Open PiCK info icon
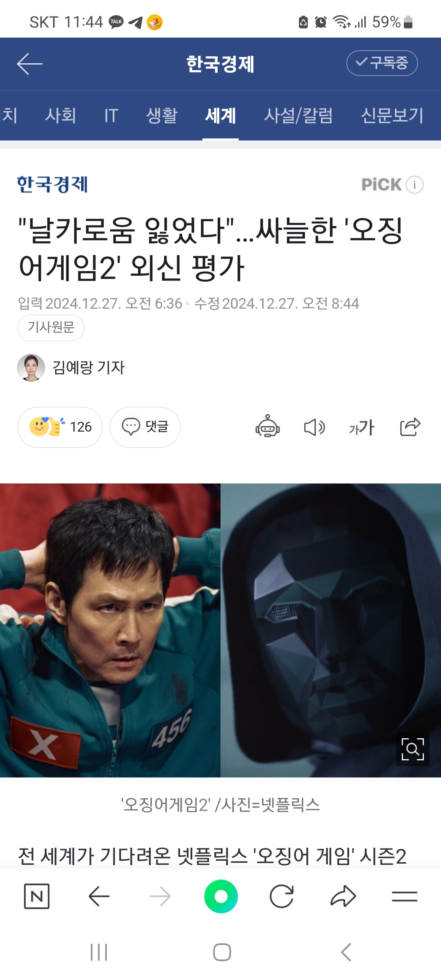Screen dimensions: 441x980 (414, 185)
